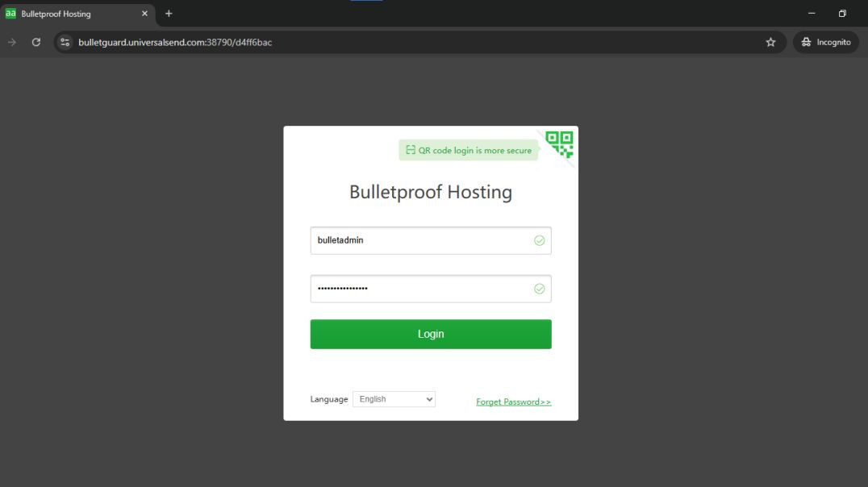Open the new tab button
This screenshot has width=868, height=487.
[x=168, y=13]
